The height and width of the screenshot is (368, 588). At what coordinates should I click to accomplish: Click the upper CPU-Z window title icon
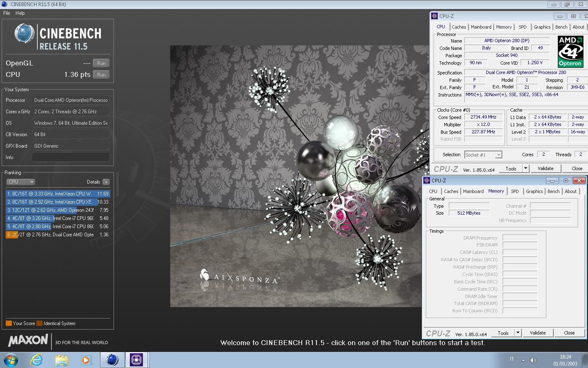pos(434,16)
